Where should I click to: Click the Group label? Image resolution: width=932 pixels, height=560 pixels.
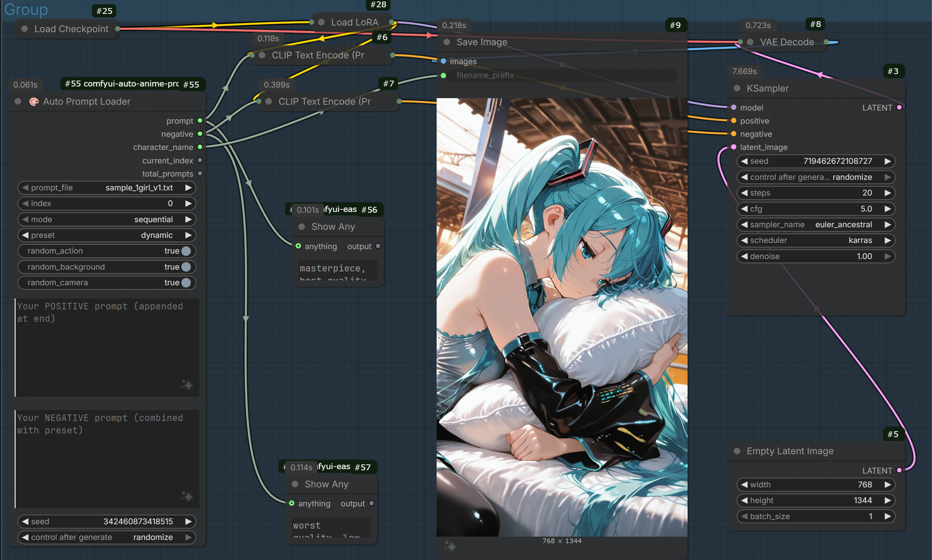[26, 9]
